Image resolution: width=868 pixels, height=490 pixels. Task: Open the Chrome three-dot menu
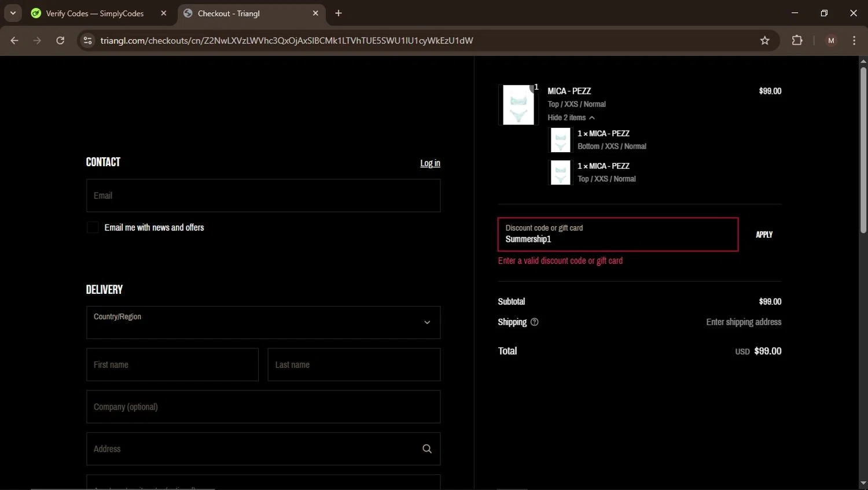point(854,40)
